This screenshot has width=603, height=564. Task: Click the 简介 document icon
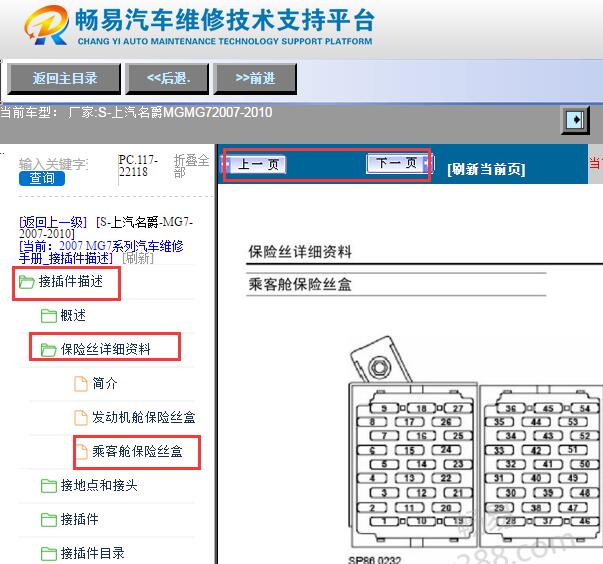(x=81, y=384)
